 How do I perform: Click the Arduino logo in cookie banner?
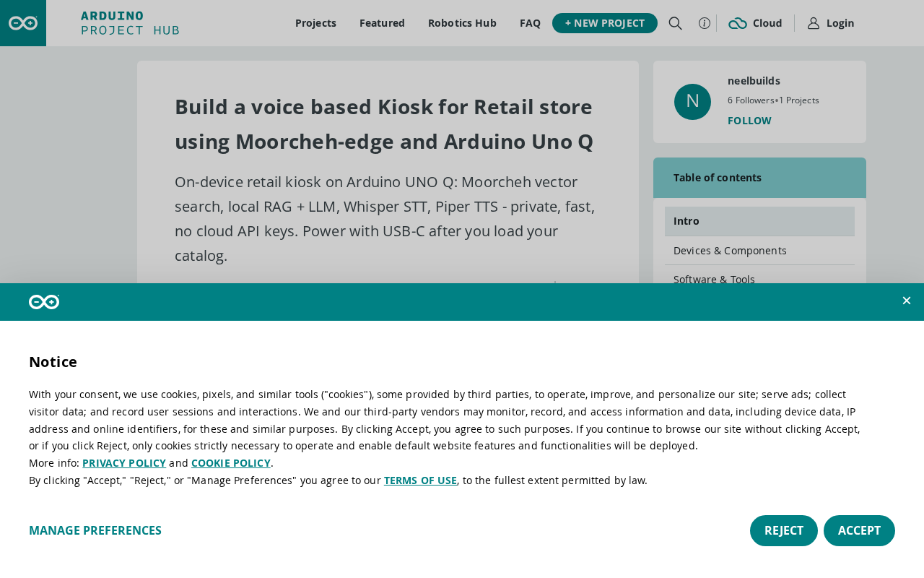coord(44,302)
